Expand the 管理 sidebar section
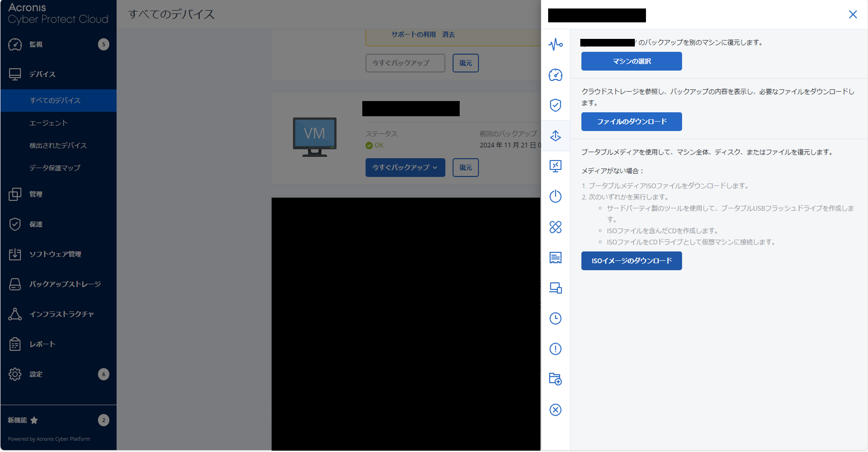 click(x=36, y=194)
